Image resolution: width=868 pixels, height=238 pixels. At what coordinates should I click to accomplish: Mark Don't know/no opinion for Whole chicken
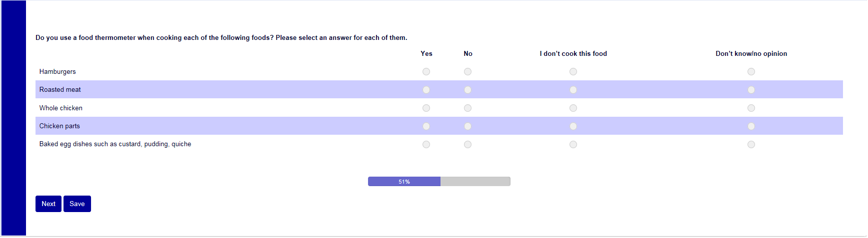[751, 108]
